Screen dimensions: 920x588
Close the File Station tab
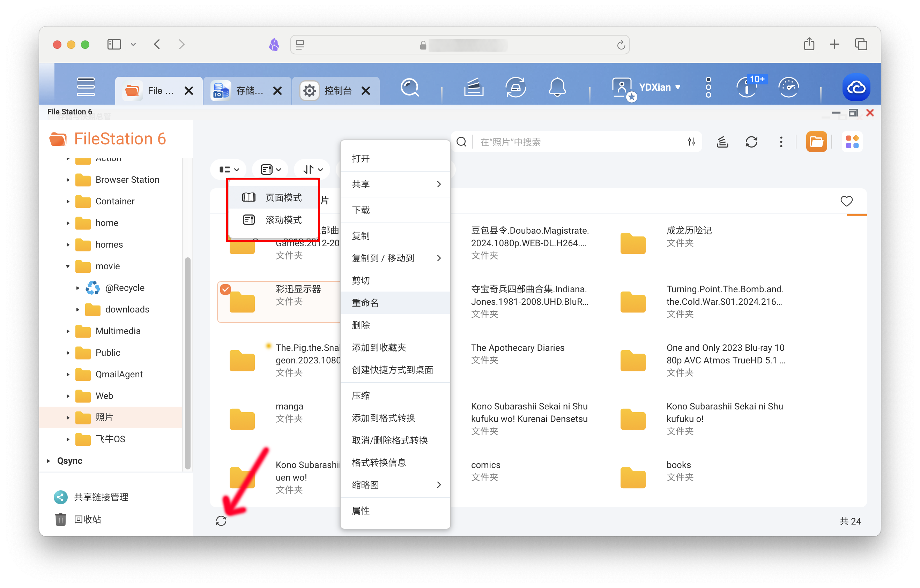(x=189, y=90)
